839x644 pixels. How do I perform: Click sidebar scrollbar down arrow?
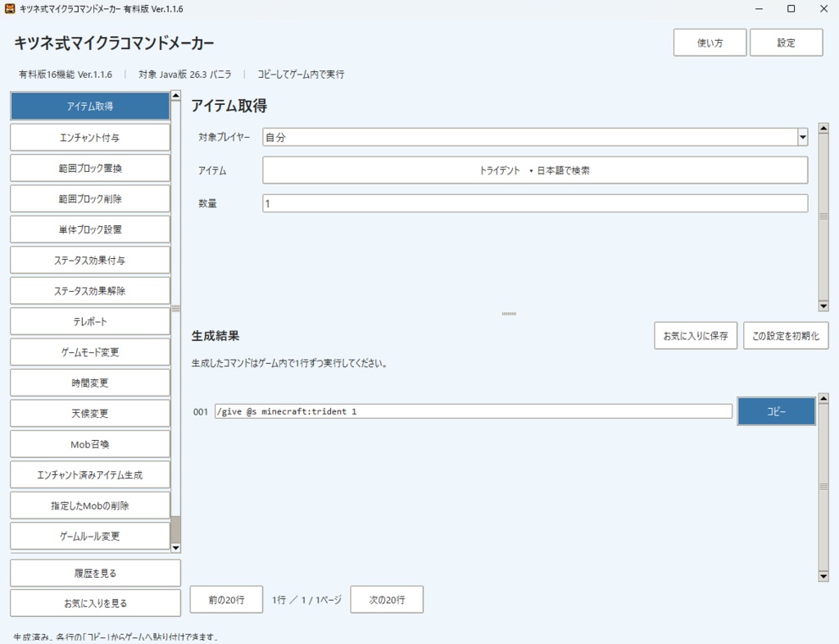[175, 547]
